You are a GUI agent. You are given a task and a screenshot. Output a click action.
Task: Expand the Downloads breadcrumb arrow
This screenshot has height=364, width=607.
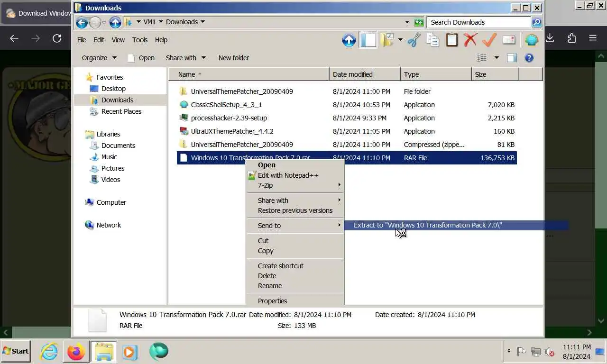click(202, 22)
